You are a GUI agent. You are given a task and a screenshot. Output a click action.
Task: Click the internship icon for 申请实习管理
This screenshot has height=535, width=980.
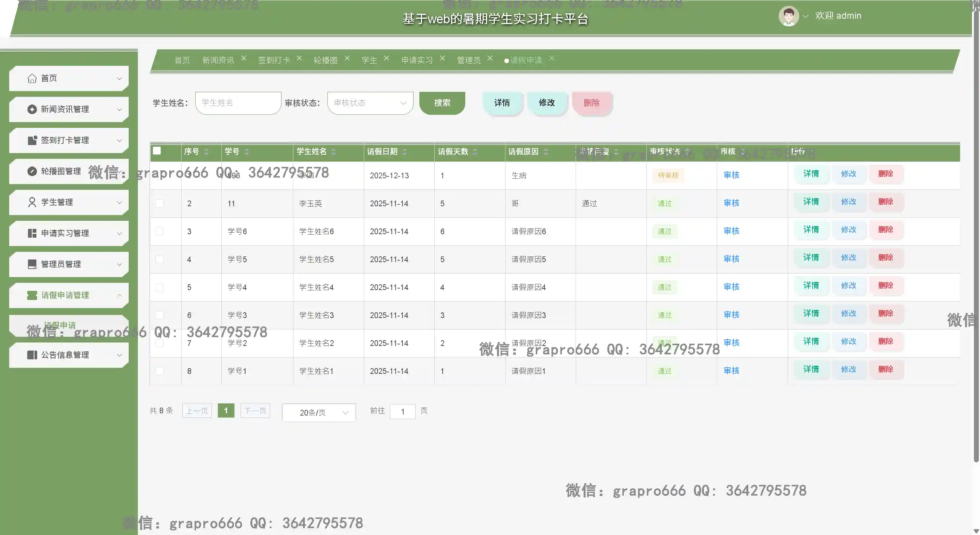(32, 233)
